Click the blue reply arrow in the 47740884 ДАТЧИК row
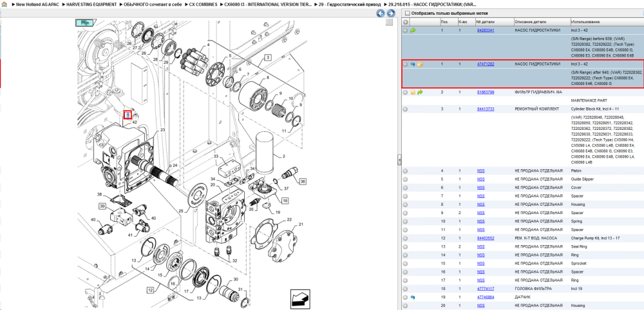 (413, 297)
